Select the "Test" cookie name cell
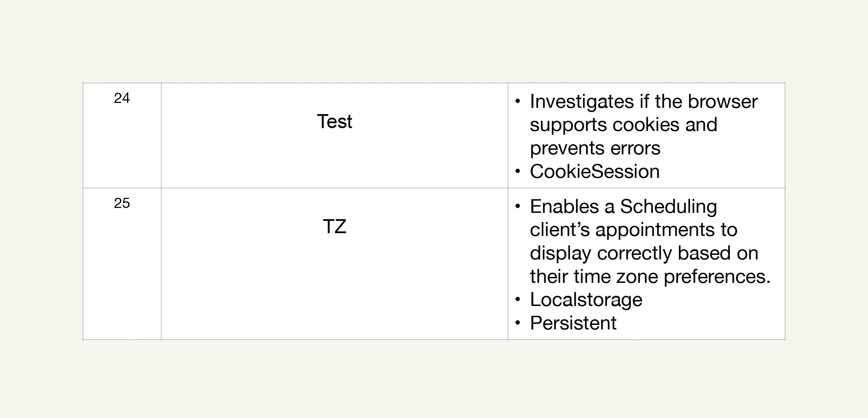Viewport: 868px width, 418px height. point(334,122)
